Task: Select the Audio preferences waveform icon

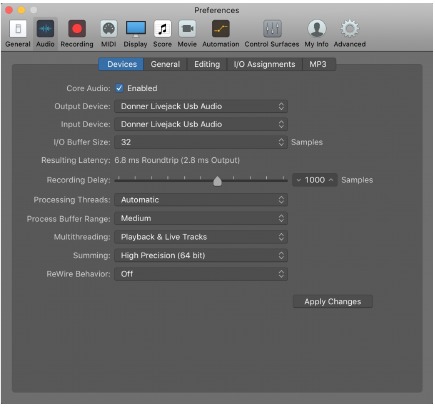Action: tap(45, 29)
